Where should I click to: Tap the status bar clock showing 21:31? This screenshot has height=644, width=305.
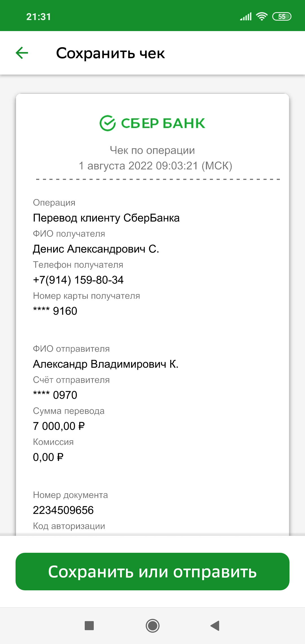click(x=39, y=17)
